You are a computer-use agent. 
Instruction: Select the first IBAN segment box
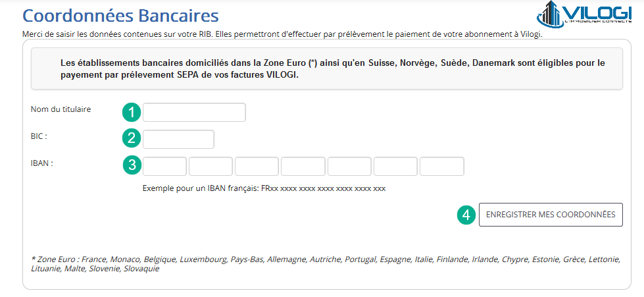point(164,166)
